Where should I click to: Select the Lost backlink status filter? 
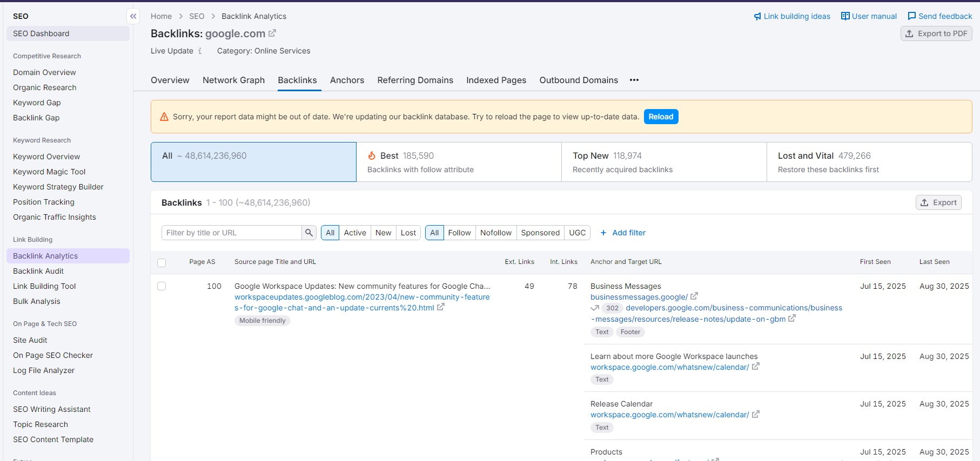coord(408,233)
